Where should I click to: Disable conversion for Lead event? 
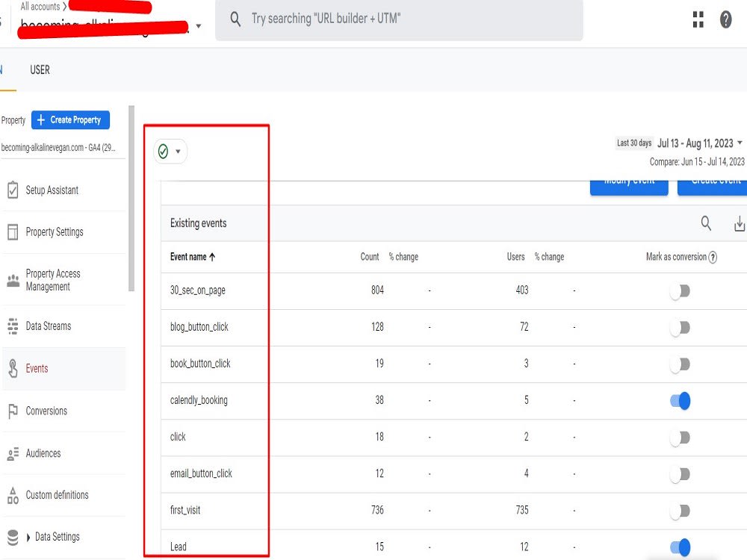(x=680, y=547)
